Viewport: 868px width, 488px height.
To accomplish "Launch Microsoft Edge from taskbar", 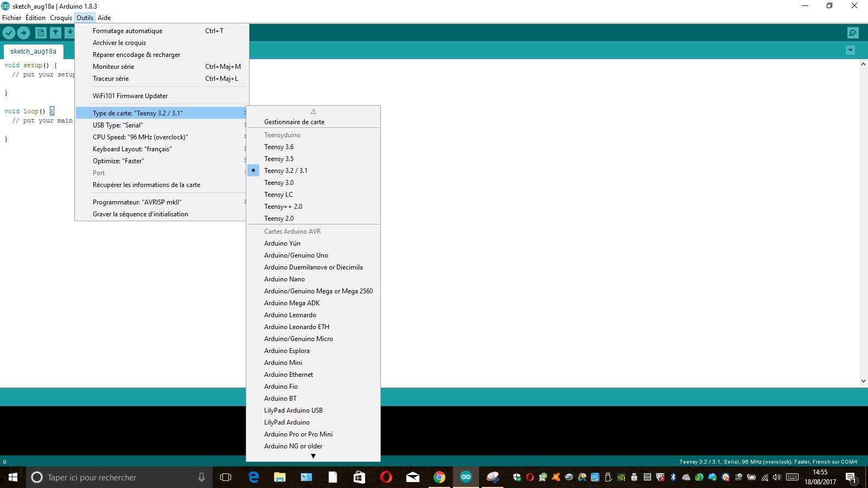I will (253, 477).
